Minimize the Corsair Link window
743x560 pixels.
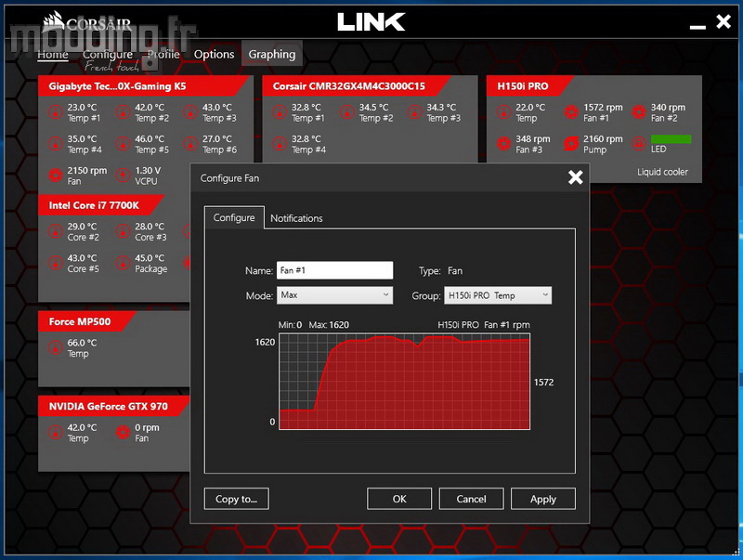(697, 26)
